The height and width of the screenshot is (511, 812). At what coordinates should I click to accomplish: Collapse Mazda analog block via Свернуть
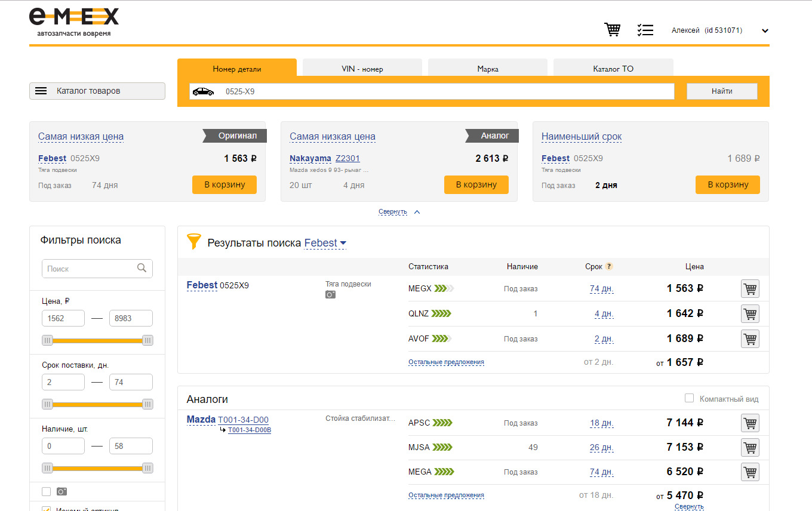[689, 507]
